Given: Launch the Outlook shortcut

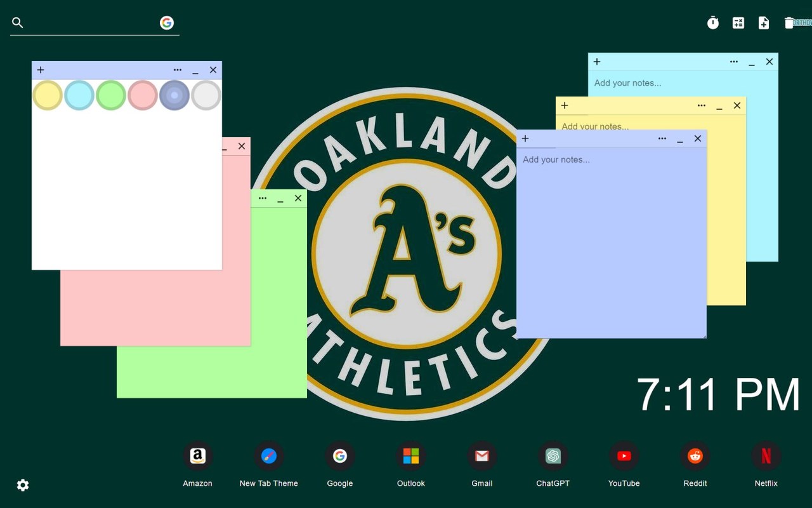Looking at the screenshot, I should click(x=411, y=456).
